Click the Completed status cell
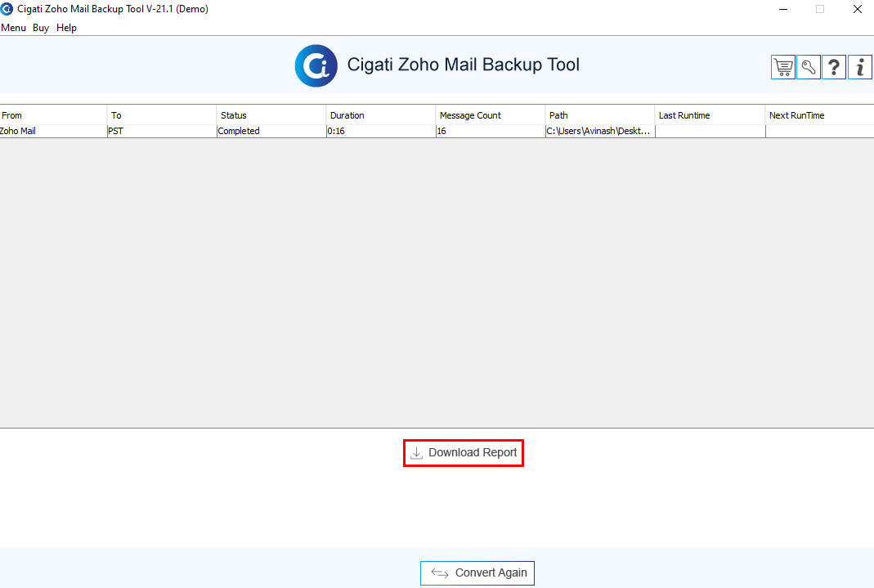 [x=271, y=131]
